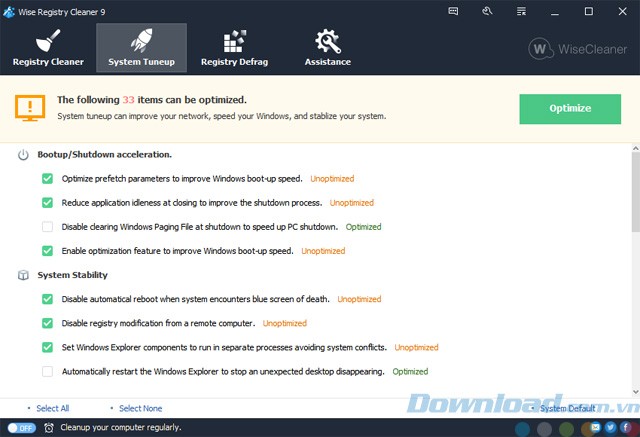Screen dimensions: 640x437
Task: Check Automatically restart Windows Explorer option
Action: click(x=47, y=371)
